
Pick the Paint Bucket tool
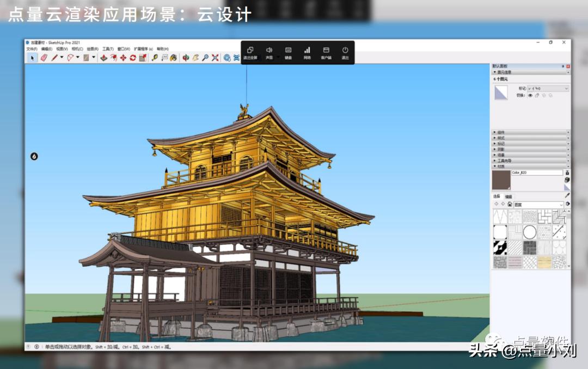coord(173,58)
